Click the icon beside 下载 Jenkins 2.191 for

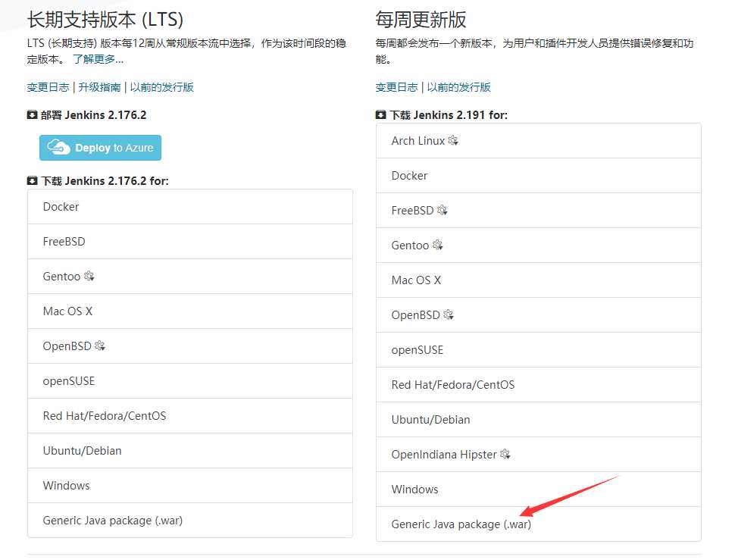[x=380, y=115]
